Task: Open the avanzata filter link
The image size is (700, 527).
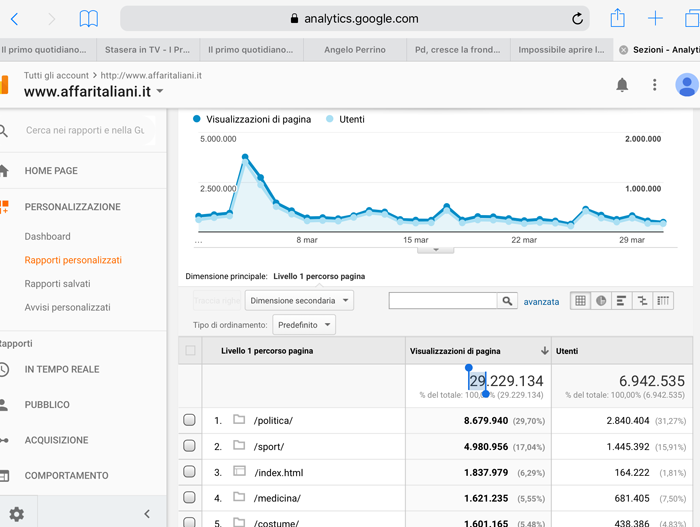Action: [x=541, y=302]
